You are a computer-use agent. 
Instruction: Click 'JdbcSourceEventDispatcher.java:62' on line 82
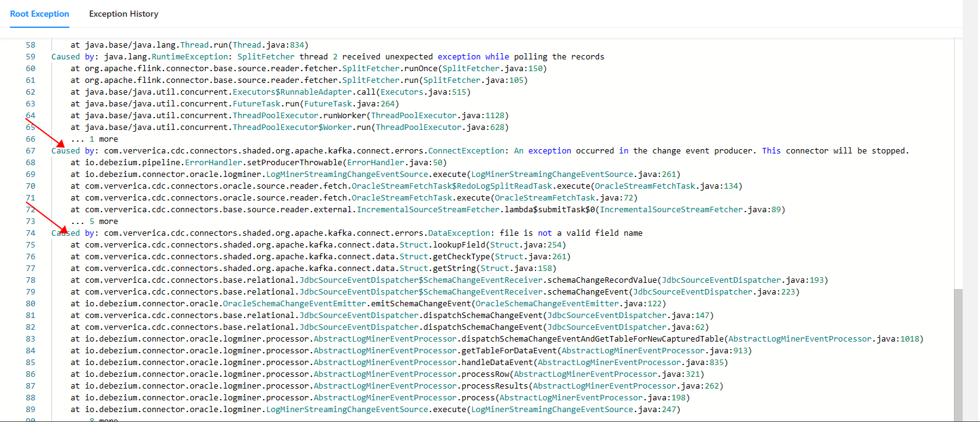coord(626,327)
